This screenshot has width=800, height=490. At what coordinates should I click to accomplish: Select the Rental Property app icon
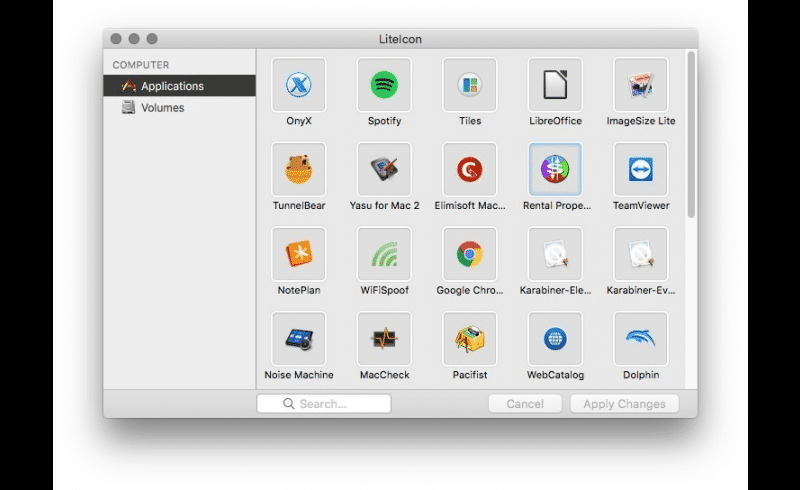pyautogui.click(x=555, y=169)
